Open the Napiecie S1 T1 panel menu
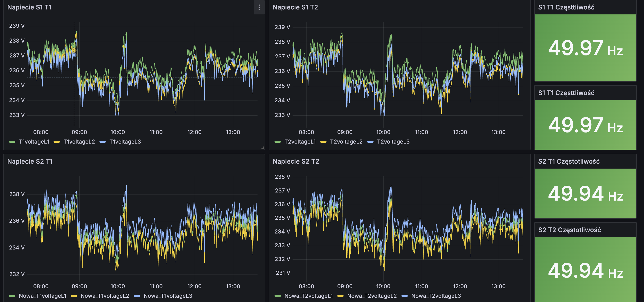The image size is (644, 302). [259, 7]
